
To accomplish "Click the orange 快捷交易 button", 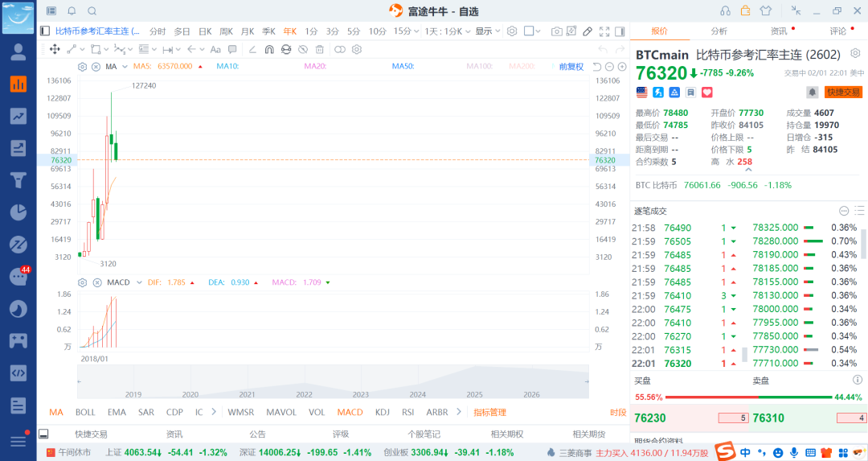I will coord(844,92).
